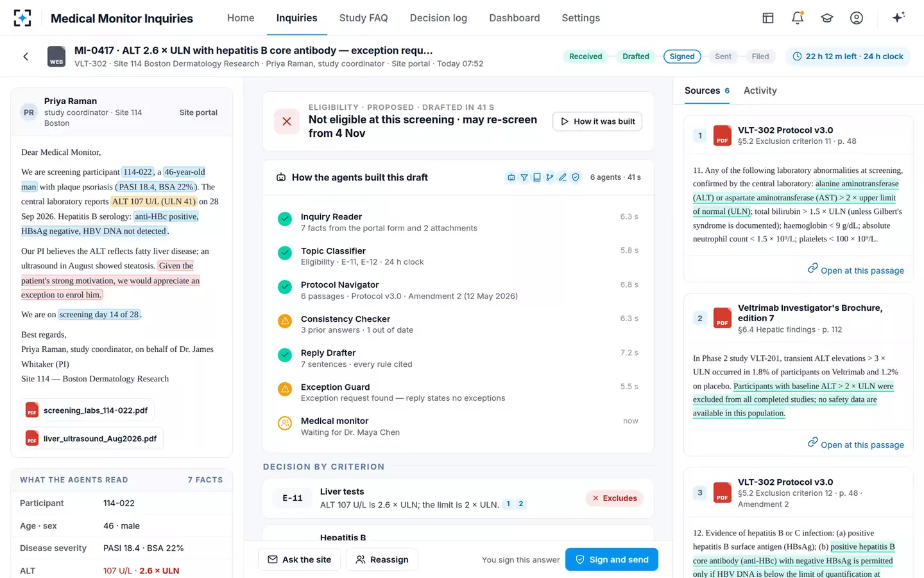This screenshot has width=924, height=578.
Task: Click the Reply Drafter agent row
Action: coord(458,358)
